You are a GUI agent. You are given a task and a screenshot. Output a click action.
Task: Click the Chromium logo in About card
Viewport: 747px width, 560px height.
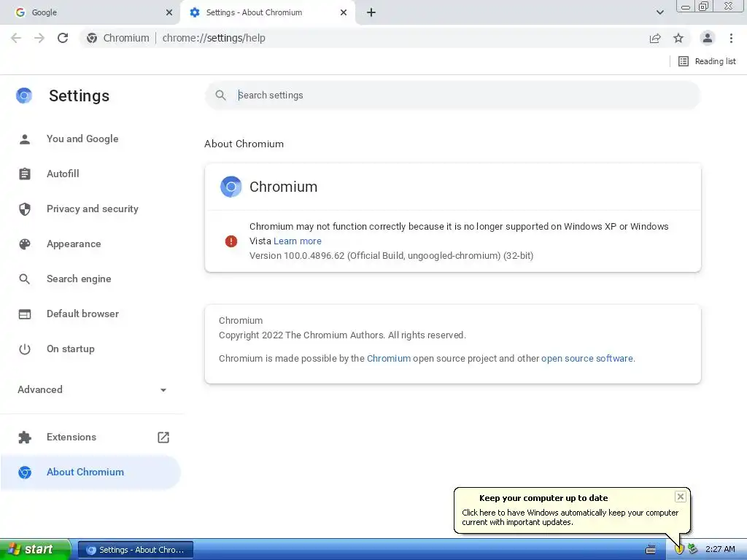[x=231, y=187]
